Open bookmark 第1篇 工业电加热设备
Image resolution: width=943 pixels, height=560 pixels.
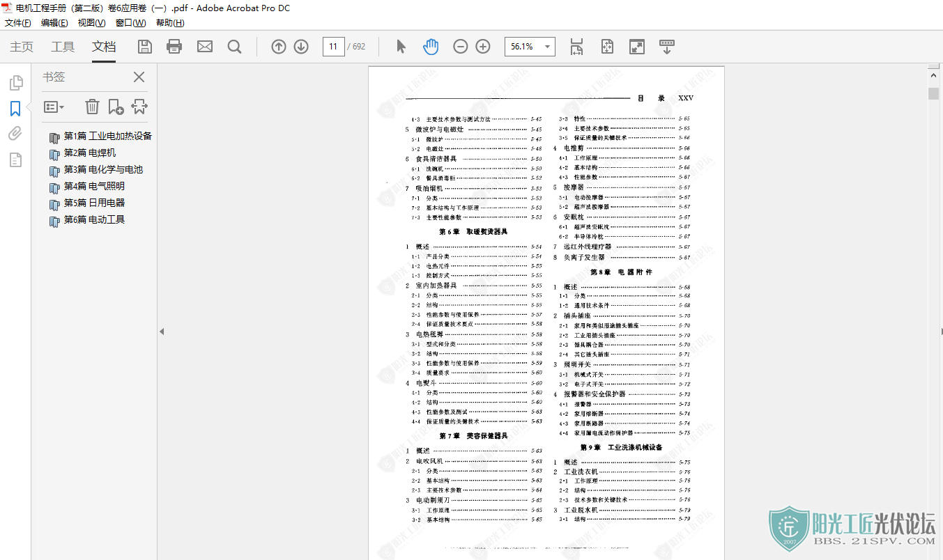(108, 136)
